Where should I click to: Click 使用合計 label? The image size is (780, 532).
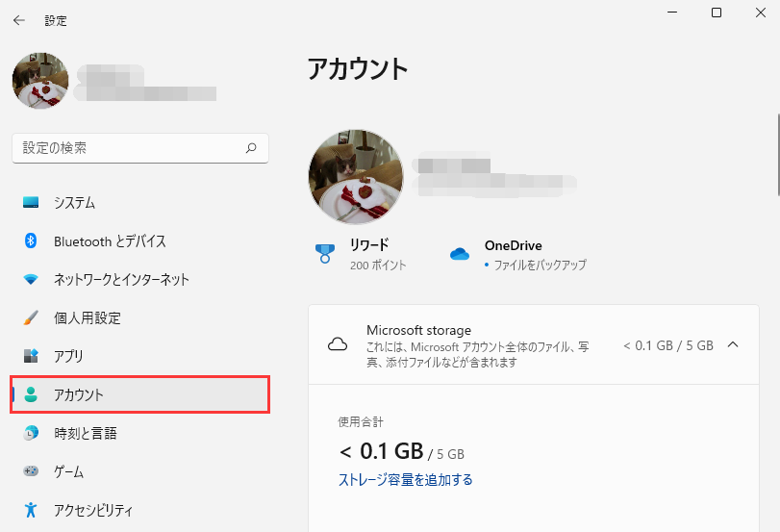point(361,422)
